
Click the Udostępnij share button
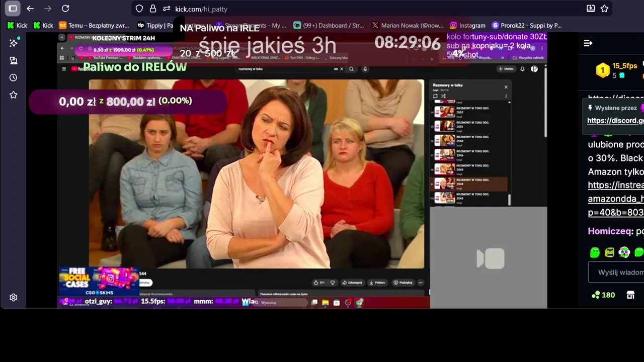pyautogui.click(x=352, y=283)
